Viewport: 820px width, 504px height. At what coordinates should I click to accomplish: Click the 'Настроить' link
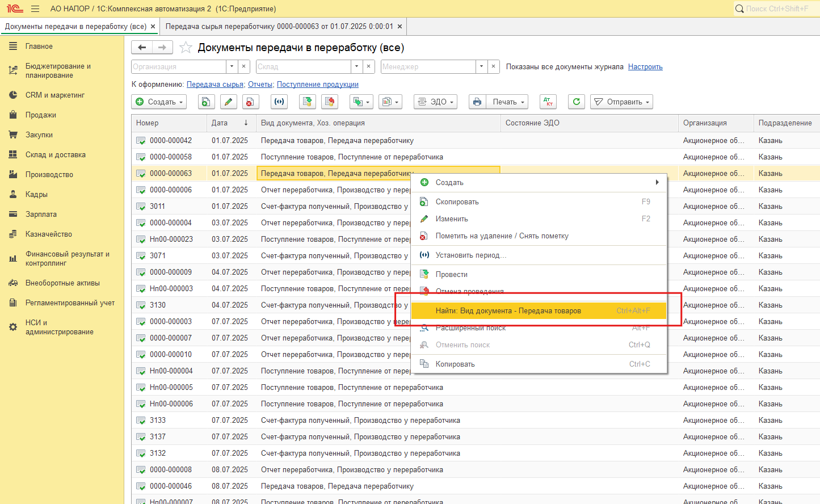point(645,67)
